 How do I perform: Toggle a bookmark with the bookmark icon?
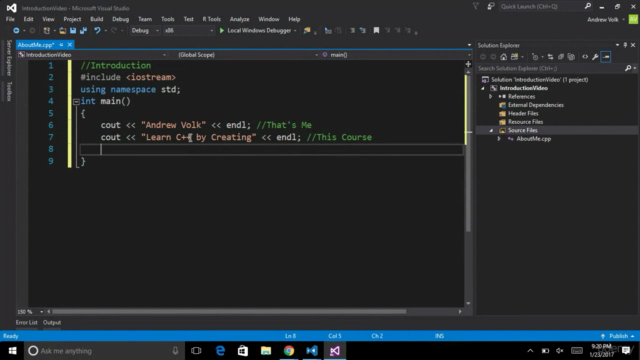pyautogui.click(x=376, y=31)
